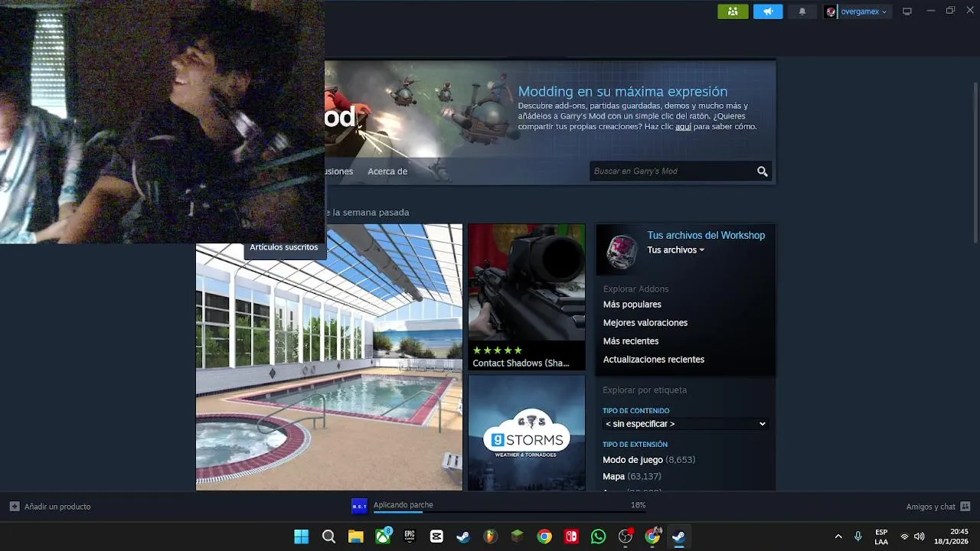The image size is (980, 551).
Task: Click the active Steam icon in the taskbar
Action: [678, 536]
